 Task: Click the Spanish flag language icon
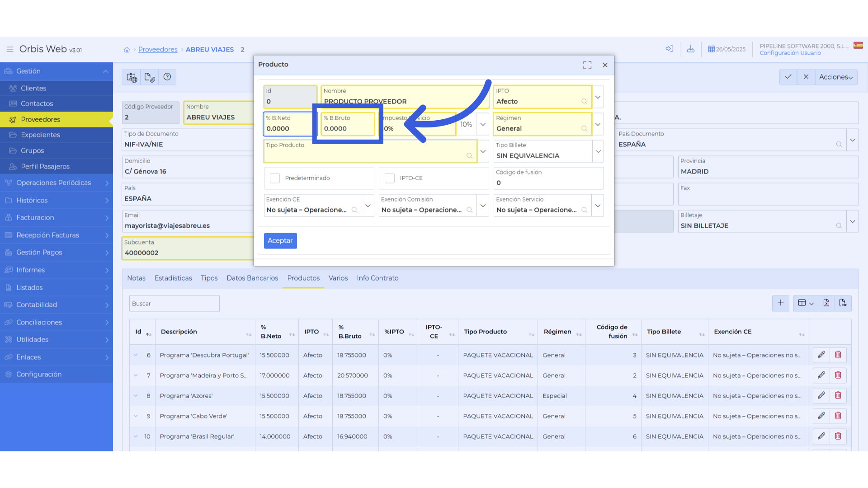coord(858,45)
